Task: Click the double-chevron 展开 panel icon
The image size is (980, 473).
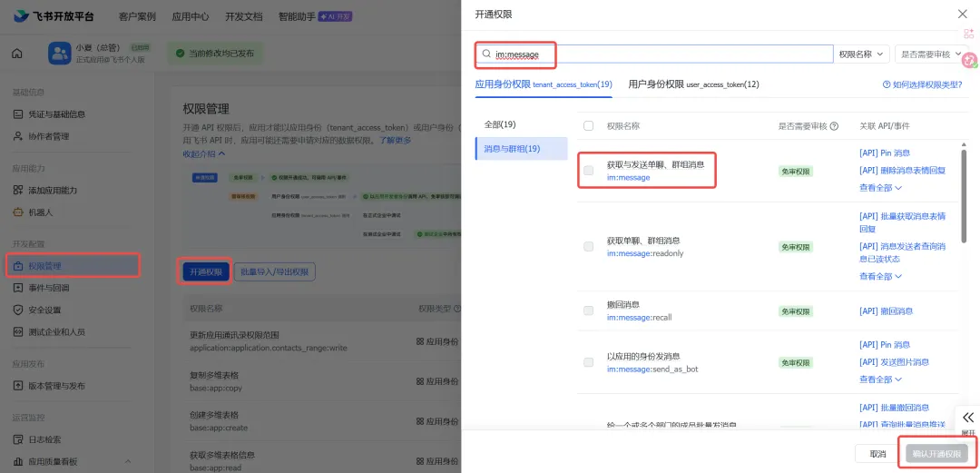Action: tap(968, 418)
